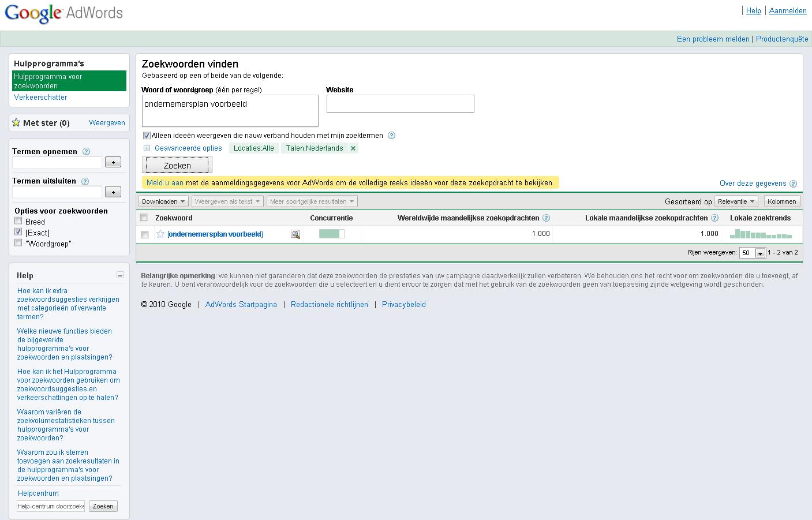The image size is (812, 520).
Task: Open help icon for Lokale maandelijkse zoekopdrachten
Action: [x=714, y=218]
